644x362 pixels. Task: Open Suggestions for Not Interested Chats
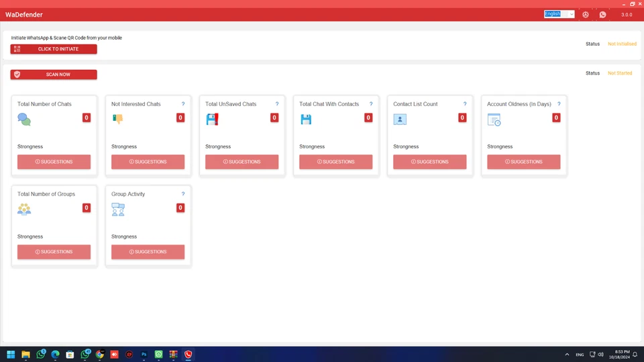pyautogui.click(x=148, y=162)
